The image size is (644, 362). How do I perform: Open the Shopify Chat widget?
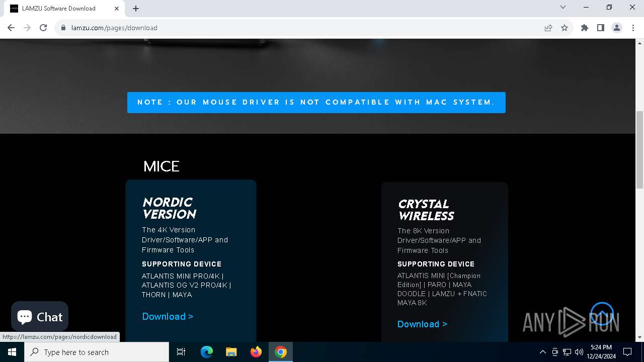[40, 316]
